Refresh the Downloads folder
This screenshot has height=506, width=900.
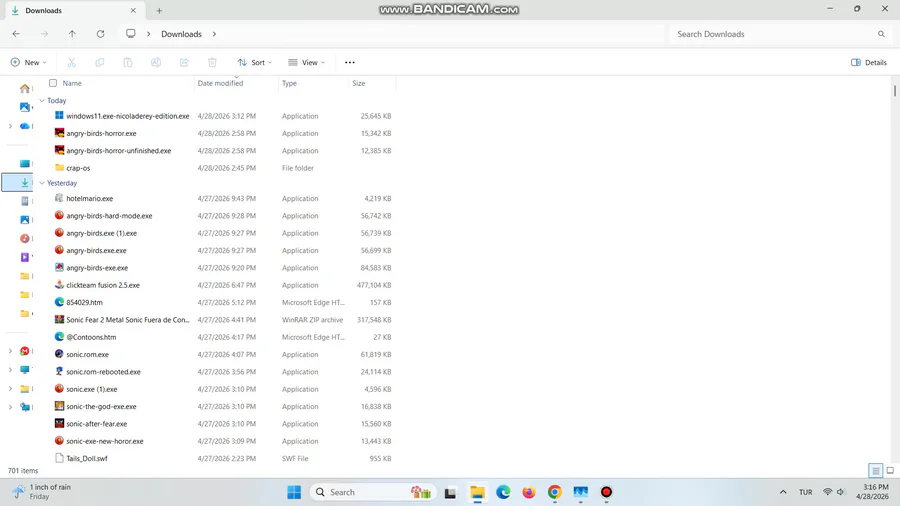pyautogui.click(x=100, y=34)
